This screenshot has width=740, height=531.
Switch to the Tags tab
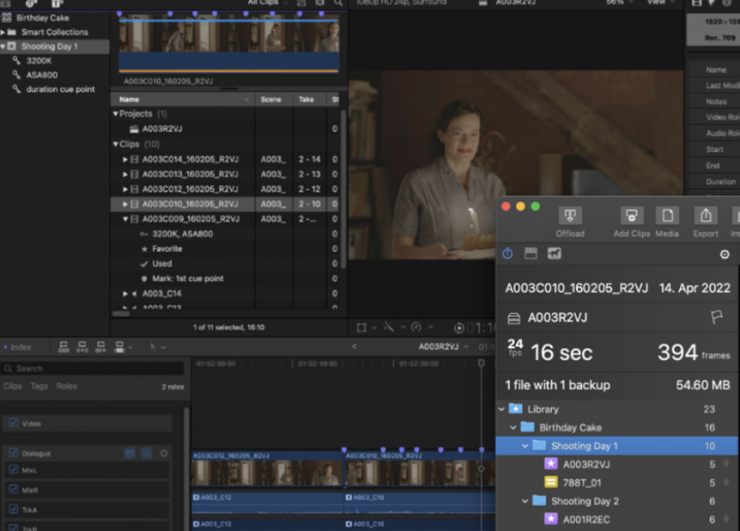coord(39,386)
